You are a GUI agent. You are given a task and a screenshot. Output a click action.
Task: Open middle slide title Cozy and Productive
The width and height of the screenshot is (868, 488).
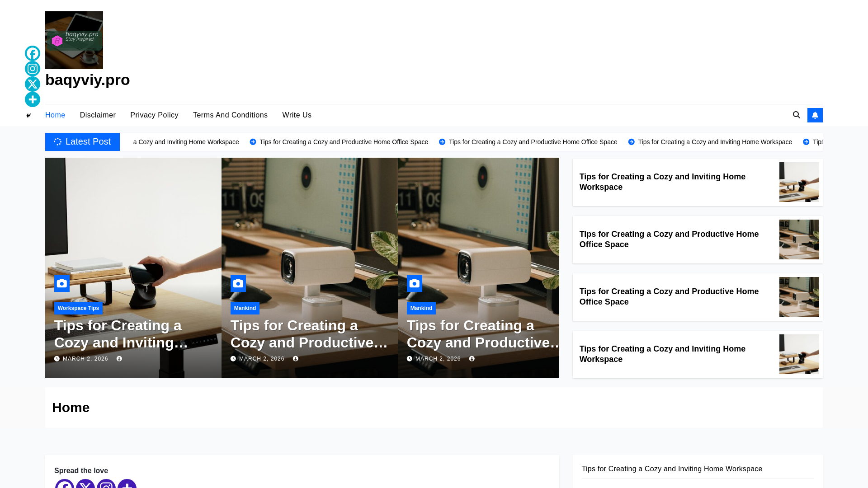[x=309, y=334]
